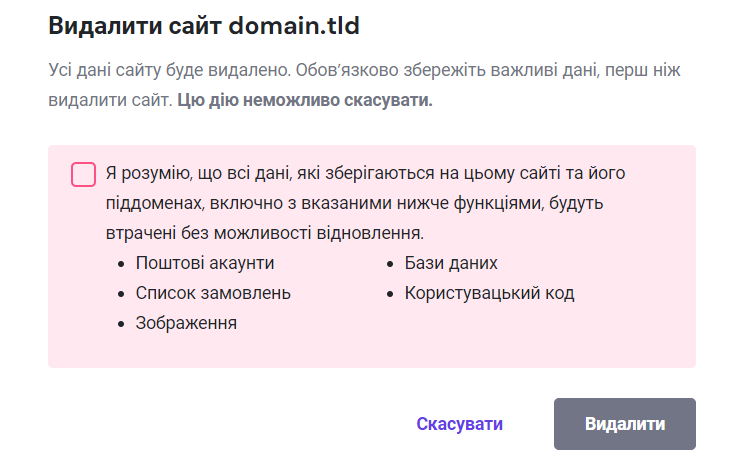This screenshot has width=744, height=468.
Task: Tick the data loss confirmation checkbox
Action: pyautogui.click(x=84, y=174)
